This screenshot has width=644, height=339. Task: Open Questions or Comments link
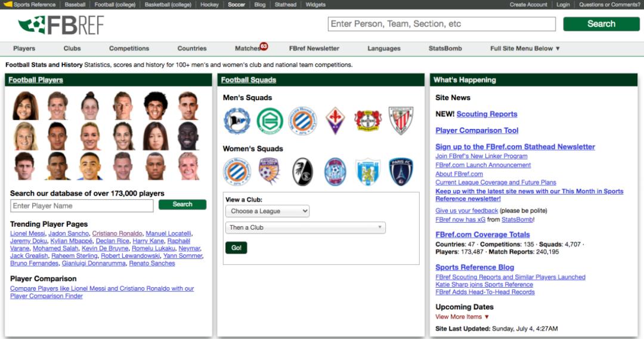point(609,5)
